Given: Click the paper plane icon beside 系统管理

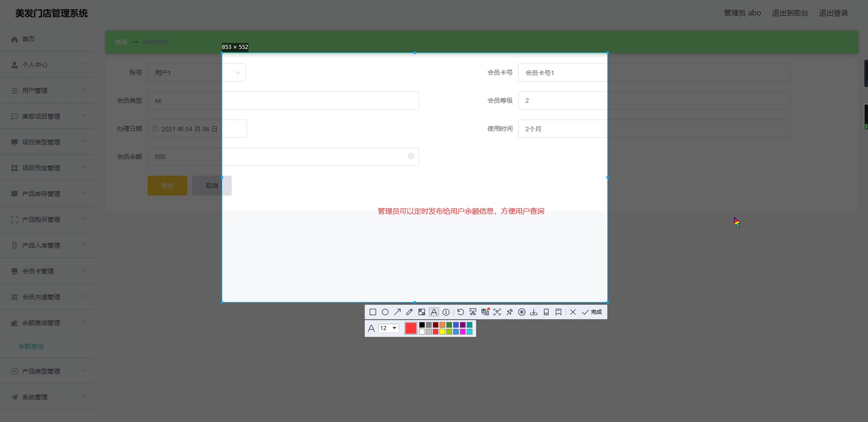Looking at the screenshot, I should (14, 397).
